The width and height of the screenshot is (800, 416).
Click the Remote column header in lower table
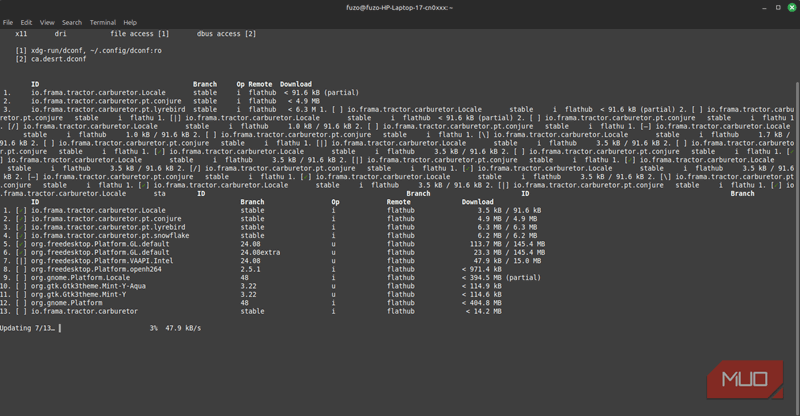pyautogui.click(x=398, y=202)
